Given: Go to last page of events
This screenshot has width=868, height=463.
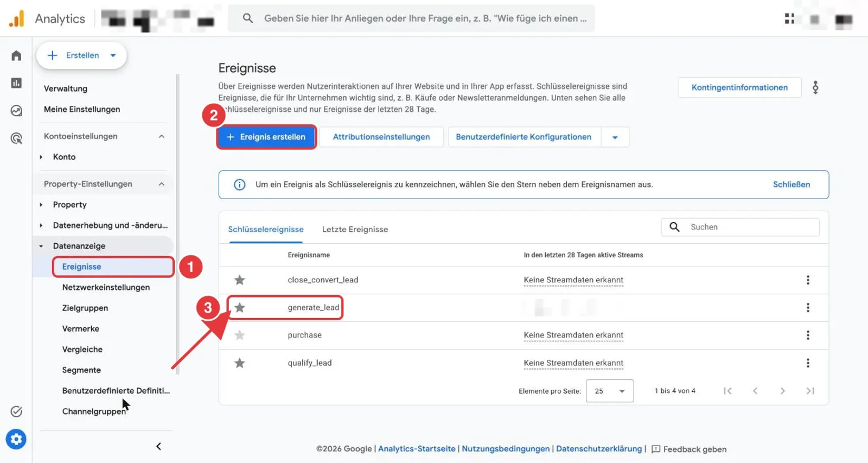Looking at the screenshot, I should tap(810, 391).
